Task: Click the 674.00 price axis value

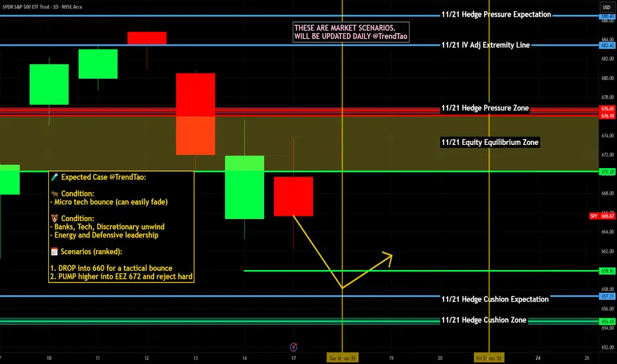Action: click(x=608, y=136)
